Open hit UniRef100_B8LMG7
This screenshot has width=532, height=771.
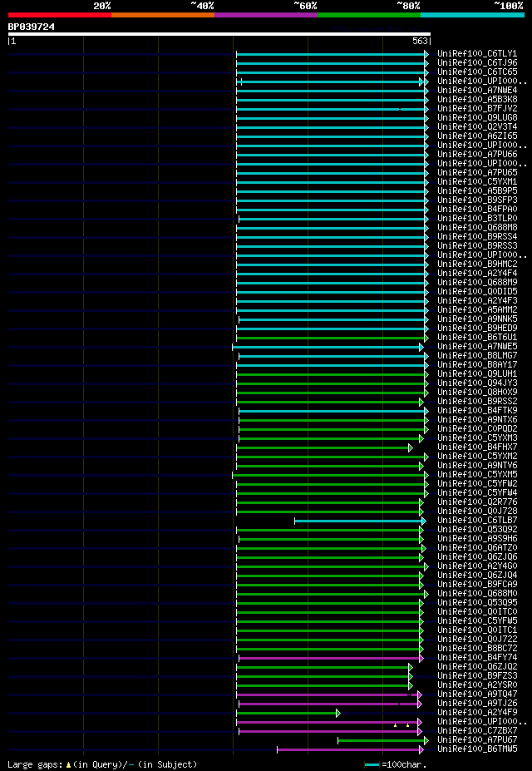(x=477, y=355)
